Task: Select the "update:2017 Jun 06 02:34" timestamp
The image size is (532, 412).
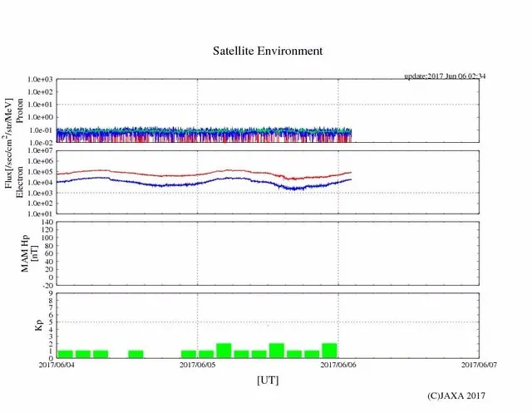Action: (x=445, y=76)
